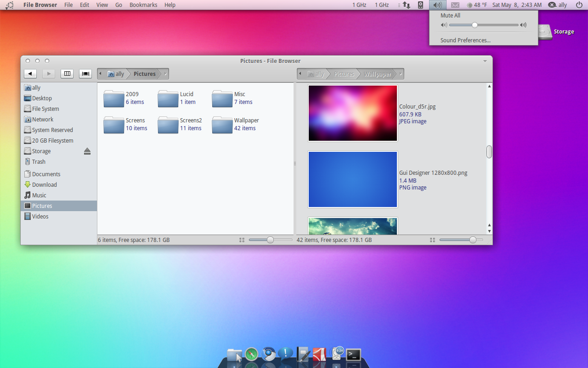Click the zoom grid icon in right status bar

tap(432, 240)
